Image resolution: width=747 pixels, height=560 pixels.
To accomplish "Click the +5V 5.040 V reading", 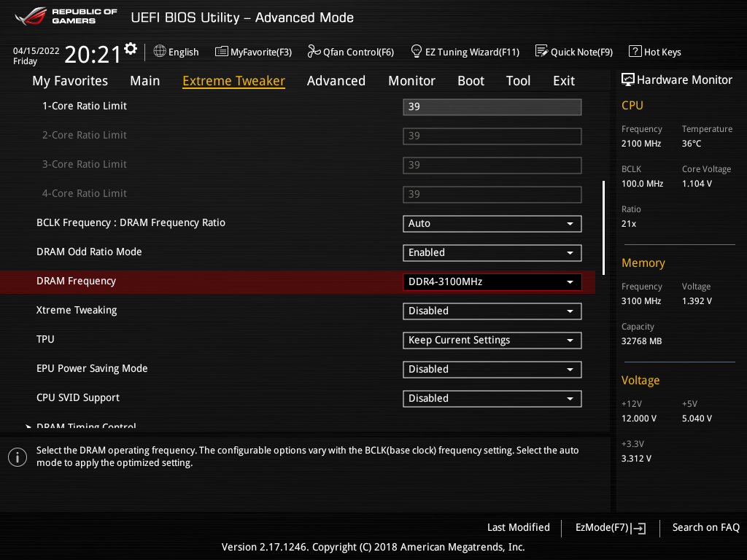I will [x=697, y=418].
